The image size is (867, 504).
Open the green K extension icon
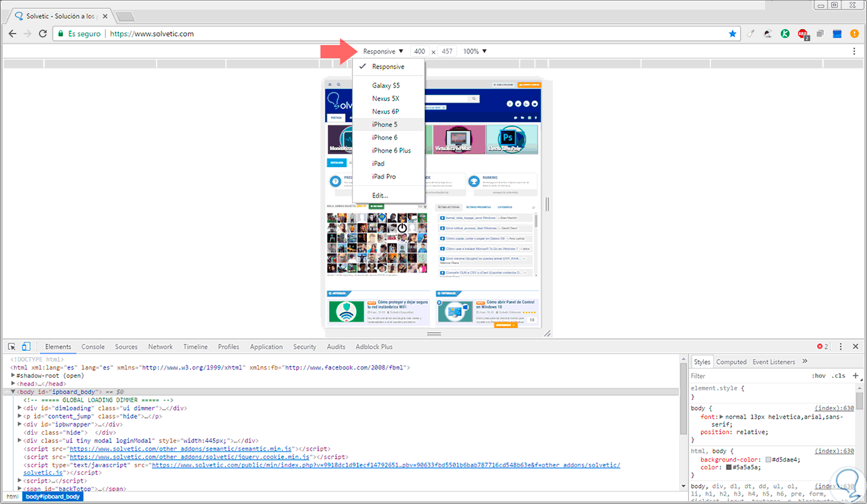click(x=785, y=33)
